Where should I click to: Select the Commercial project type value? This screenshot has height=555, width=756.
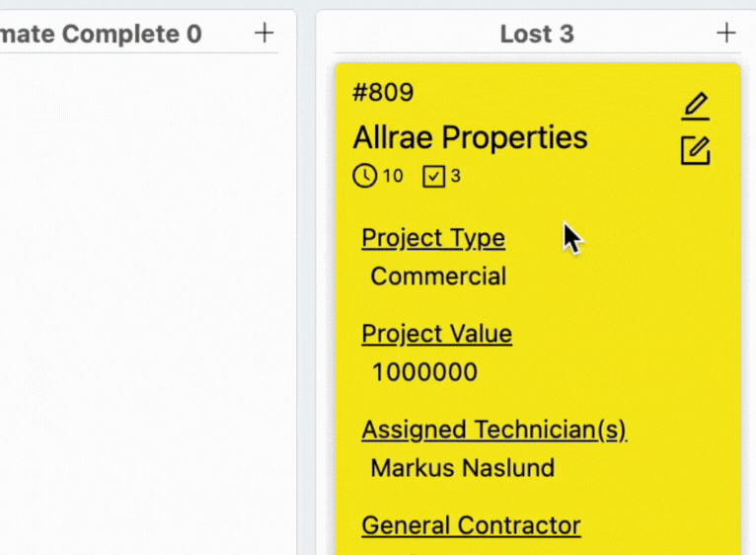(438, 277)
